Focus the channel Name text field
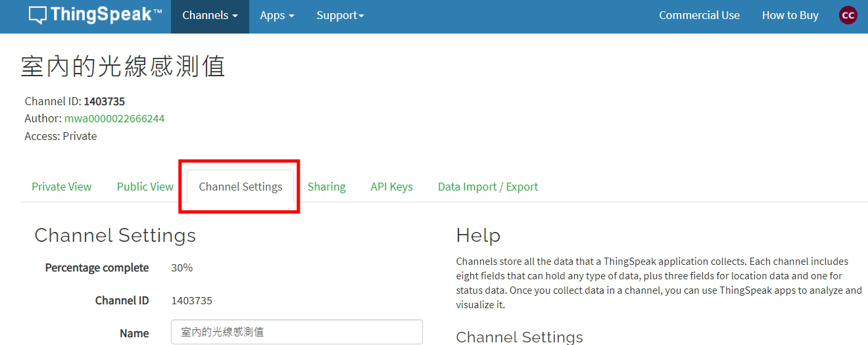868x345 pixels. pyautogui.click(x=296, y=333)
